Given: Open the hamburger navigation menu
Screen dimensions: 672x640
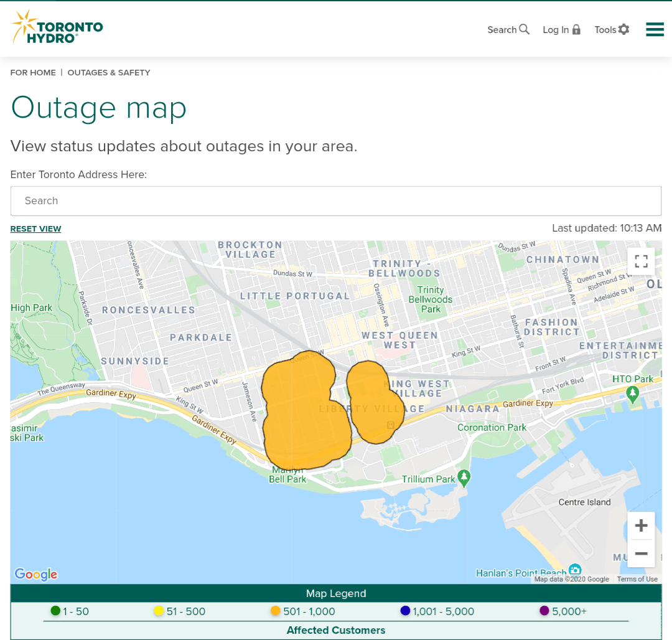Looking at the screenshot, I should click(x=655, y=29).
